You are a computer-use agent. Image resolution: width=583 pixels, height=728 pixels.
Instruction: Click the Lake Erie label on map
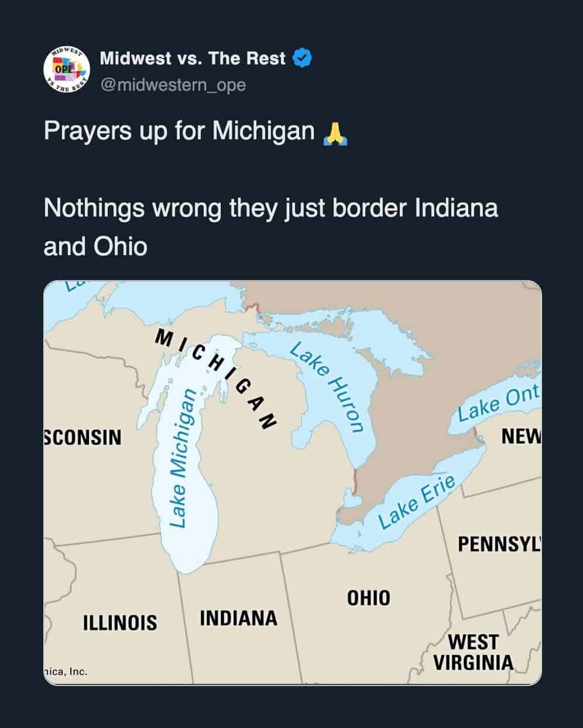[416, 503]
